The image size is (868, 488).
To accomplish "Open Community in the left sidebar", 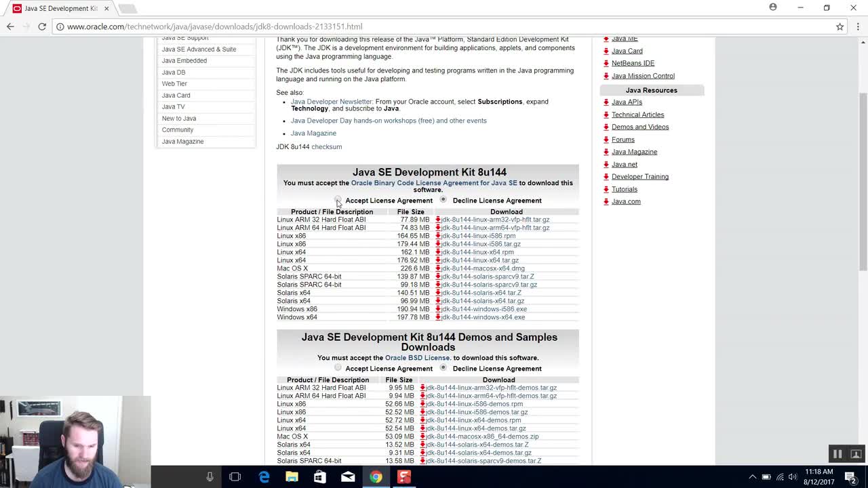I will pyautogui.click(x=178, y=130).
